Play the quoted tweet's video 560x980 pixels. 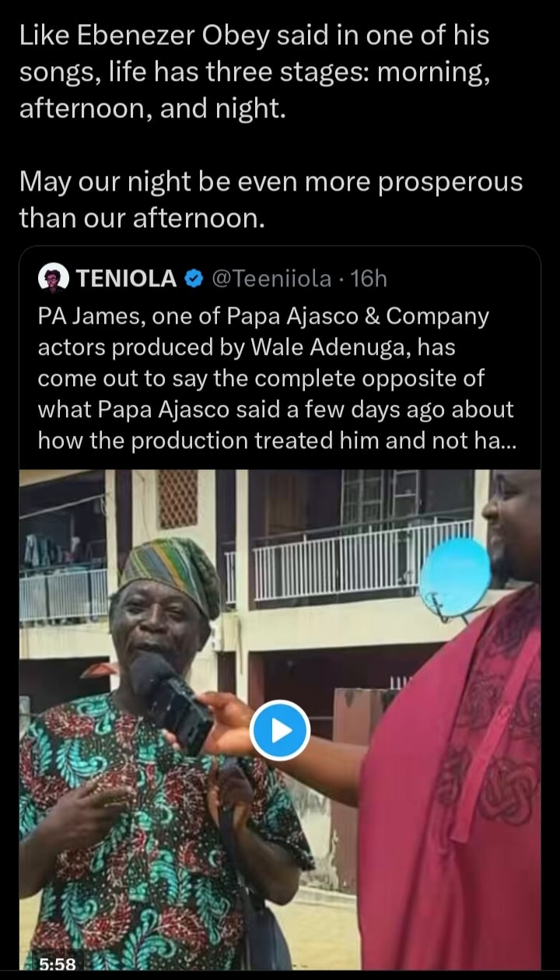click(280, 729)
